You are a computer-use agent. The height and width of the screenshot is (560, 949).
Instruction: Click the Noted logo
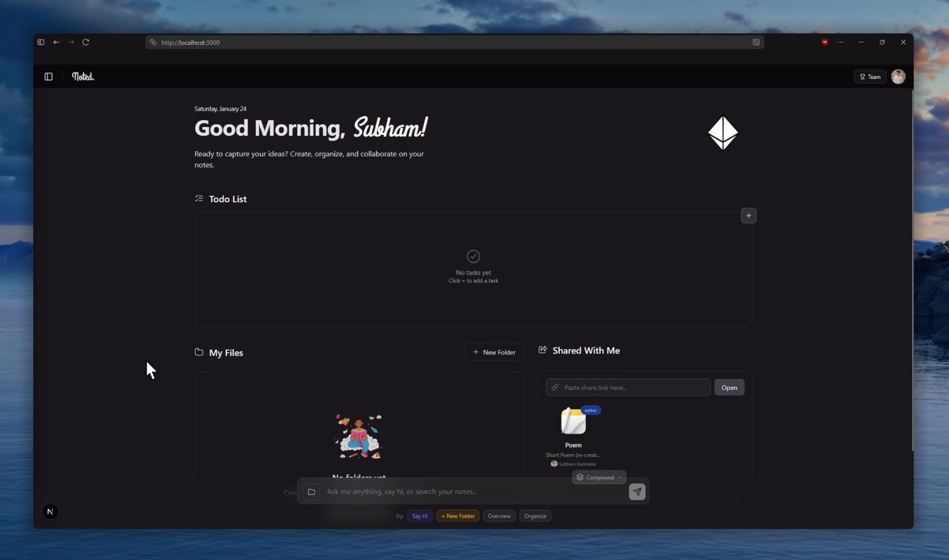tap(83, 77)
